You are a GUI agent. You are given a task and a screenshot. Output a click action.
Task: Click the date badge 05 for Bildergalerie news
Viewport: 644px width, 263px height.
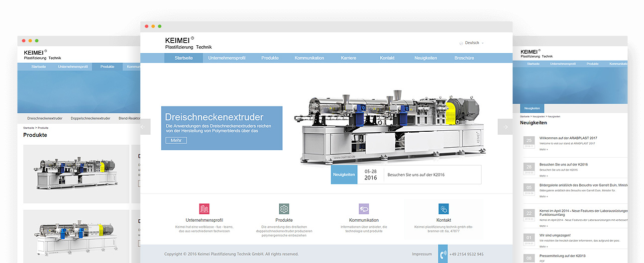click(529, 189)
